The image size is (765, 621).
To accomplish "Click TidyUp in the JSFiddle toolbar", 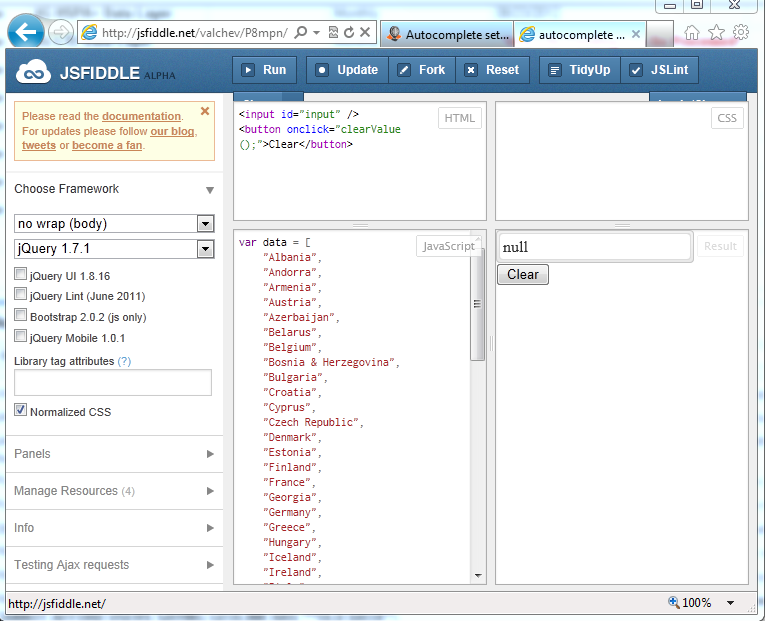I will click(x=580, y=70).
